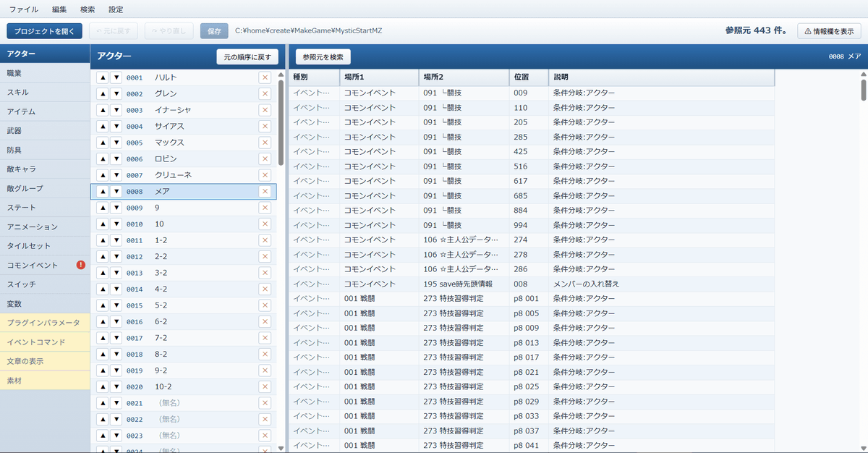Click the プロジェクトを開く button
Image resolution: width=868 pixels, height=453 pixels.
point(44,31)
